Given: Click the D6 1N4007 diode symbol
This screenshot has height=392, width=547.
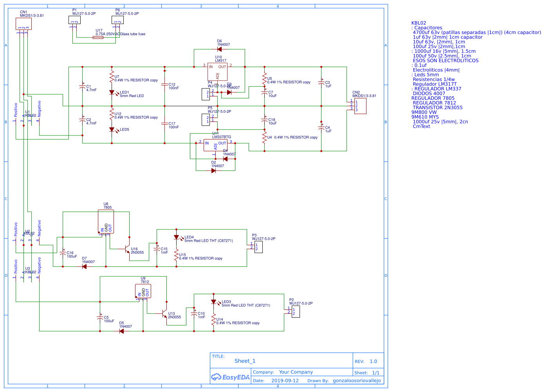Looking at the screenshot, I should point(219,49).
